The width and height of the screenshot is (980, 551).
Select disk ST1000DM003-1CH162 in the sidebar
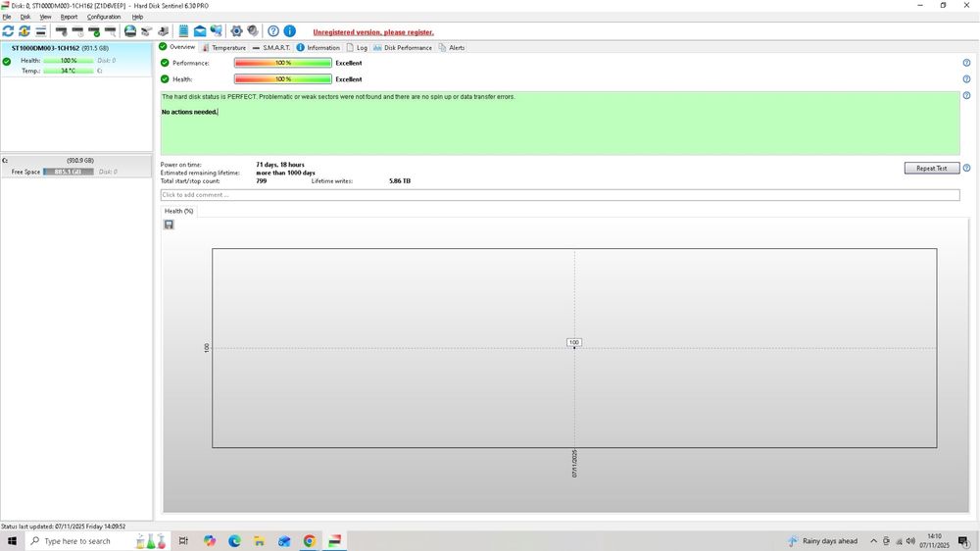[x=76, y=60]
